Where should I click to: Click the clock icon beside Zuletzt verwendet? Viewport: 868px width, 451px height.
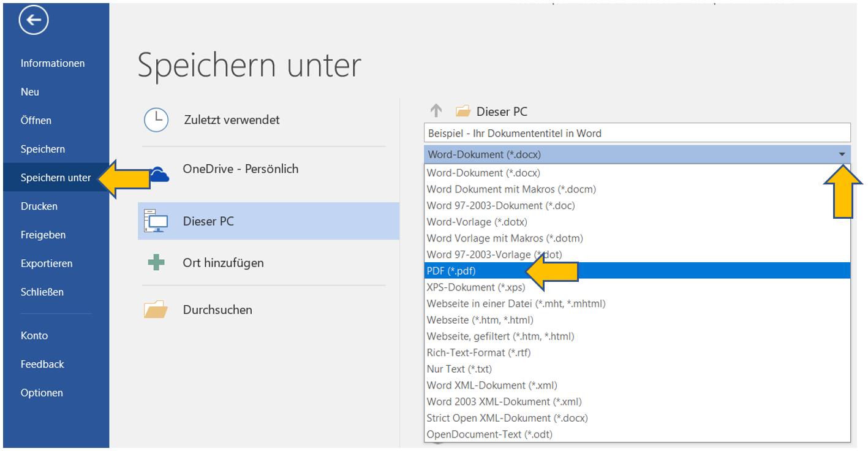pyautogui.click(x=156, y=120)
